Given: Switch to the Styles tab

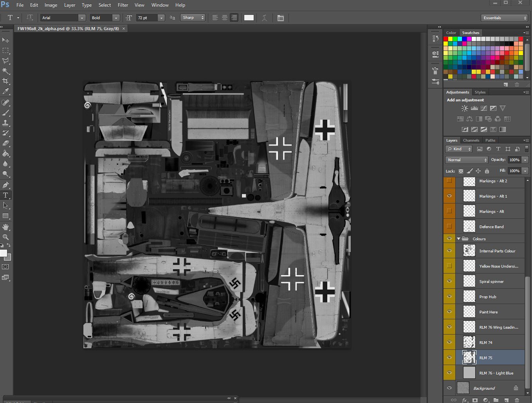Looking at the screenshot, I should (x=480, y=92).
